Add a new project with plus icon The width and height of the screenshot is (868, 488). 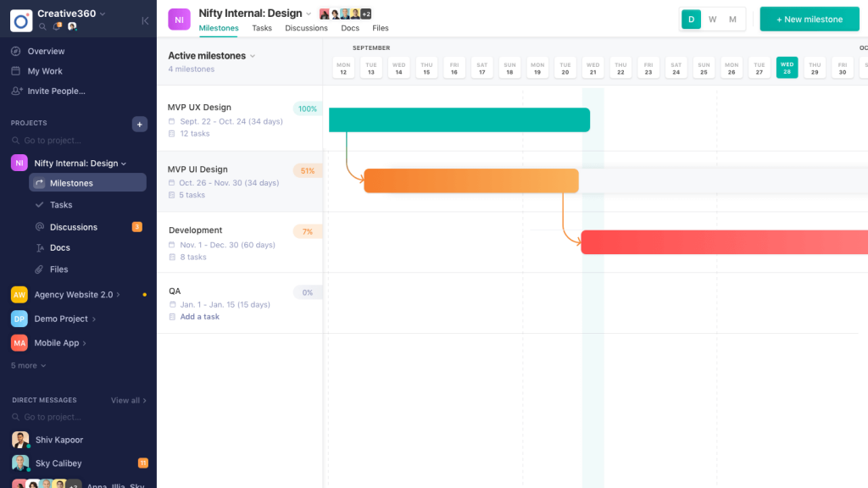140,124
